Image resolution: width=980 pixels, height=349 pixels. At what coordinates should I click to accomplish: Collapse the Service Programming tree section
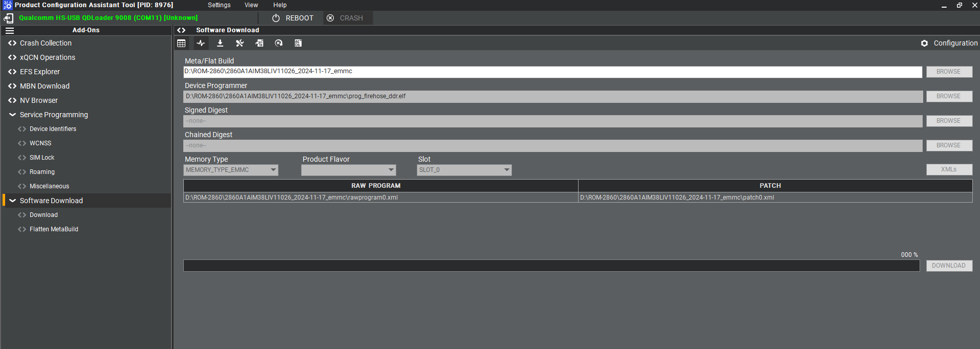(13, 115)
